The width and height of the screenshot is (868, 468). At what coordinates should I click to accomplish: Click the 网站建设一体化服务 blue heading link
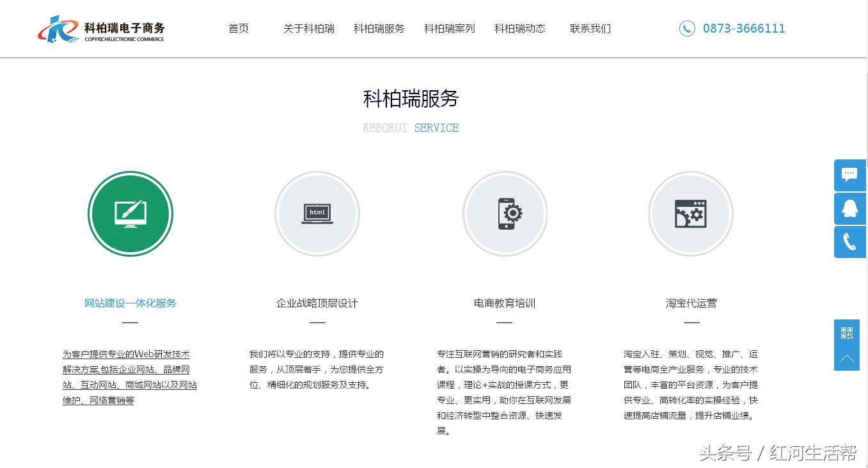130,303
